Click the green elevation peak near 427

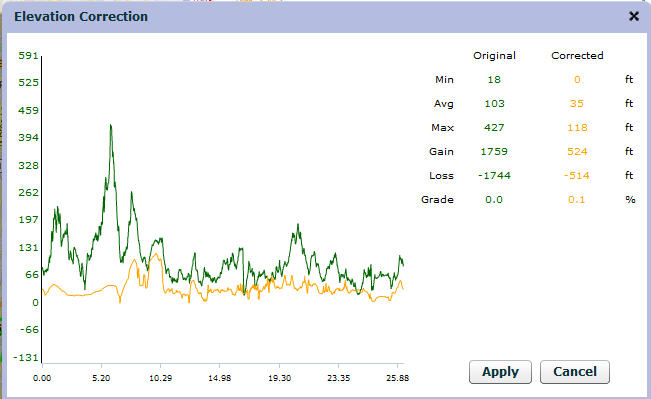coord(110,126)
